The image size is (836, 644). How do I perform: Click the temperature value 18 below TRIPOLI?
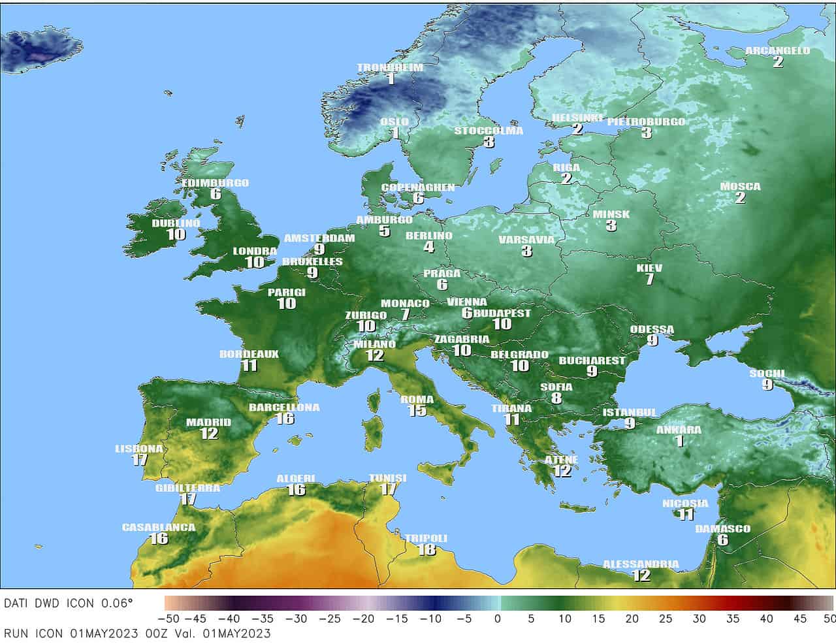coord(426,549)
